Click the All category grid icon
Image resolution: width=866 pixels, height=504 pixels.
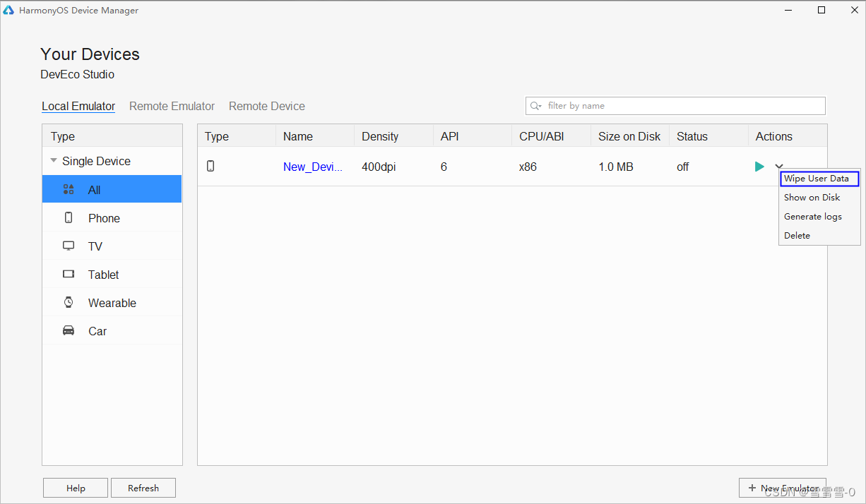click(x=69, y=189)
